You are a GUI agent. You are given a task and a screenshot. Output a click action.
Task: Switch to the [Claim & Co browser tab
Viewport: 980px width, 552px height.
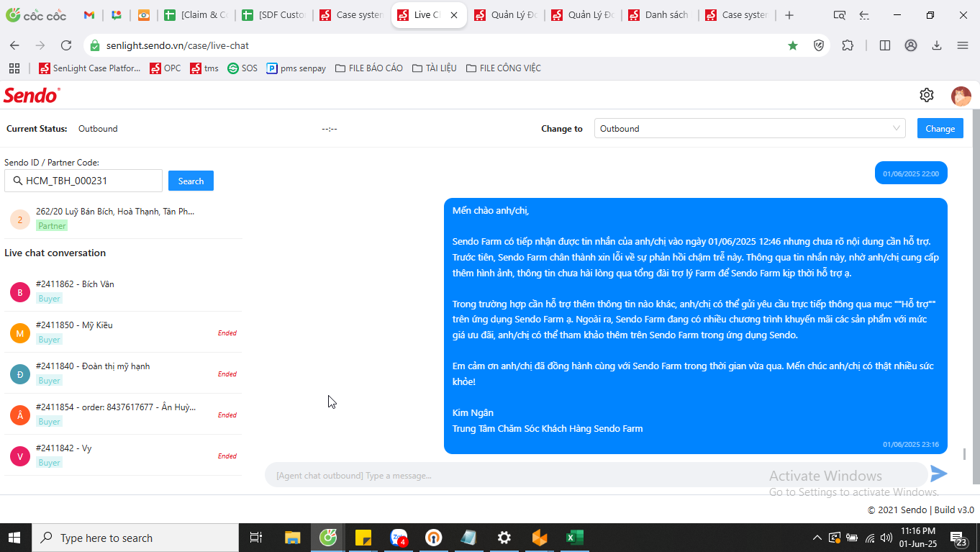pyautogui.click(x=196, y=15)
